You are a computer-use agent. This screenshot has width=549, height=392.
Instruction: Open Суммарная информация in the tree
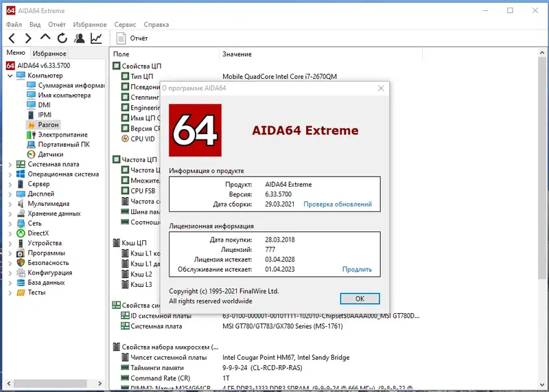click(x=66, y=85)
